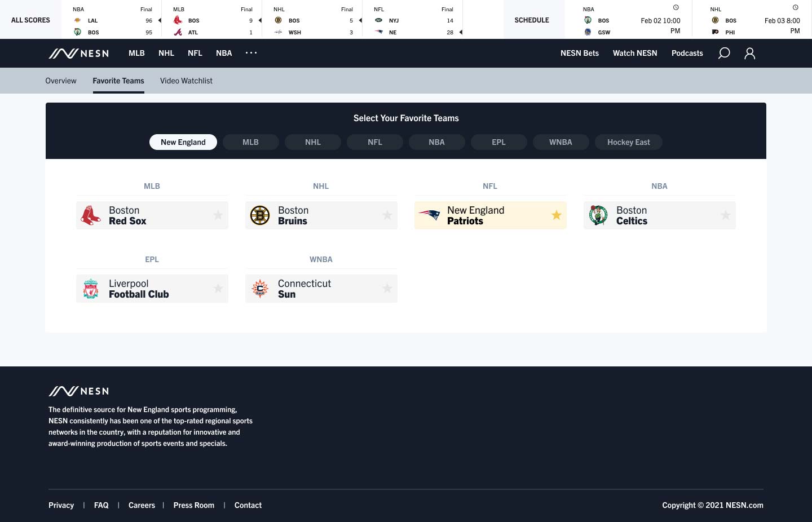812x522 pixels.
Task: Open NESN Bets link
Action: (x=579, y=53)
